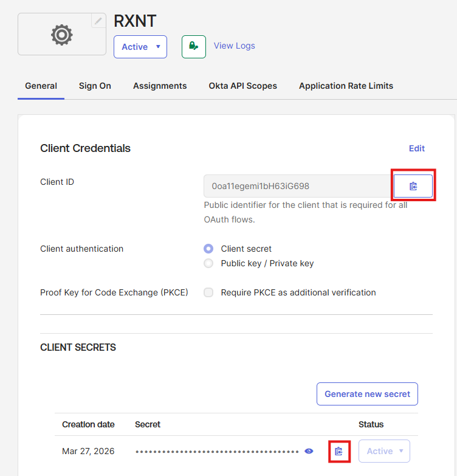Click Edit in Client Credentials
Screen dimensions: 457x476
pos(417,148)
